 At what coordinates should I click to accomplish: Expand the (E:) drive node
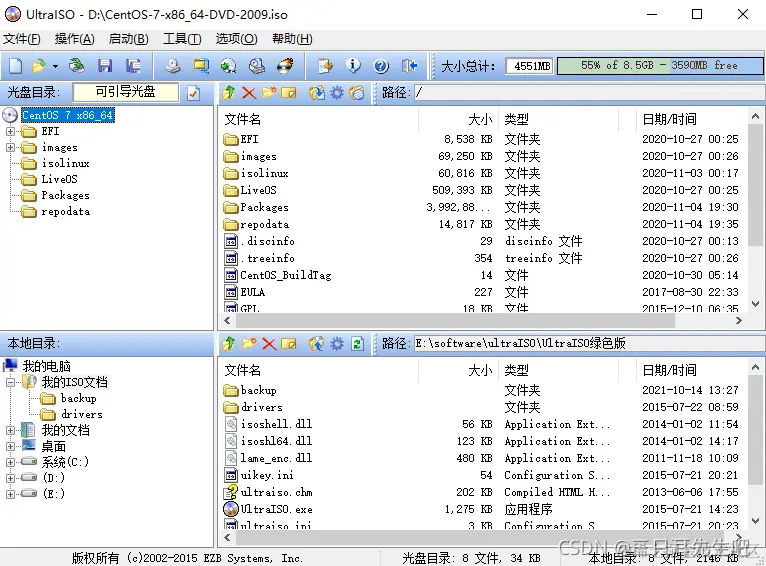[x=10, y=494]
